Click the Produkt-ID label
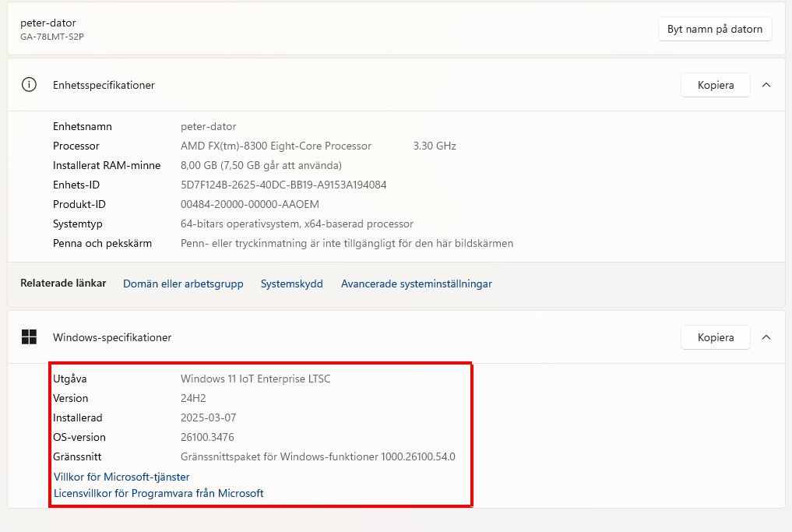This screenshot has height=532, width=792. pyautogui.click(x=79, y=205)
